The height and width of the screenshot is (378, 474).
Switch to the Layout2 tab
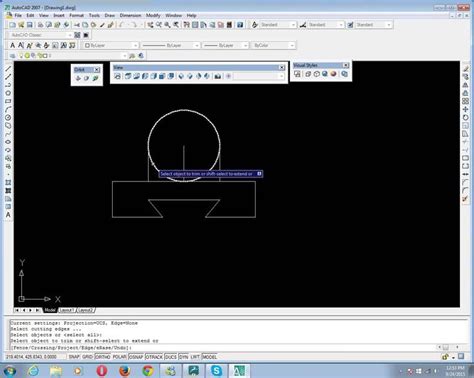click(x=86, y=310)
